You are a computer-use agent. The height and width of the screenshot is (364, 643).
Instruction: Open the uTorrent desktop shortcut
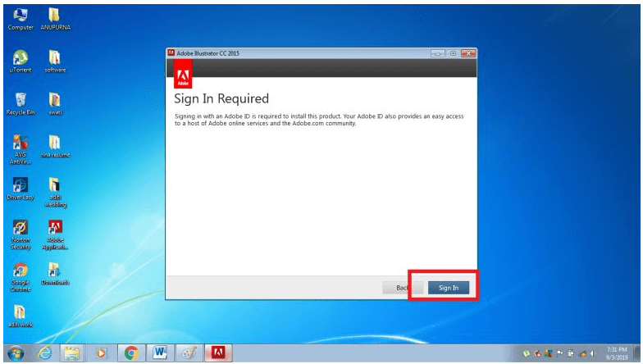[20, 57]
